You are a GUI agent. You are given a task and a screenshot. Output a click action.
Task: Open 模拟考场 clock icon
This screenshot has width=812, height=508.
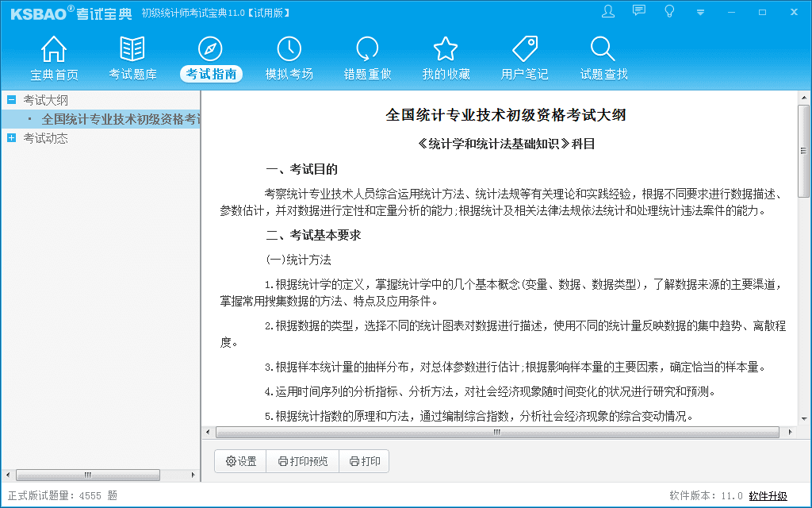(289, 49)
